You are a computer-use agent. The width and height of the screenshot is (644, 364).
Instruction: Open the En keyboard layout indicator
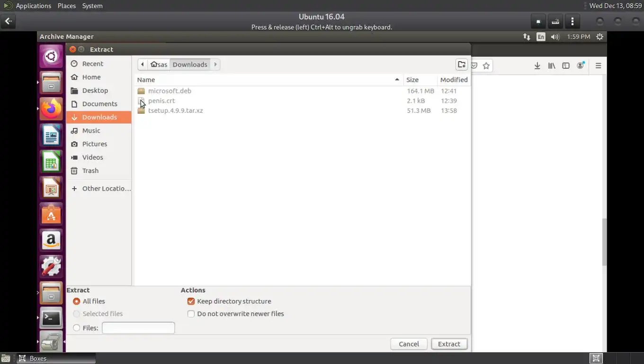tap(541, 37)
